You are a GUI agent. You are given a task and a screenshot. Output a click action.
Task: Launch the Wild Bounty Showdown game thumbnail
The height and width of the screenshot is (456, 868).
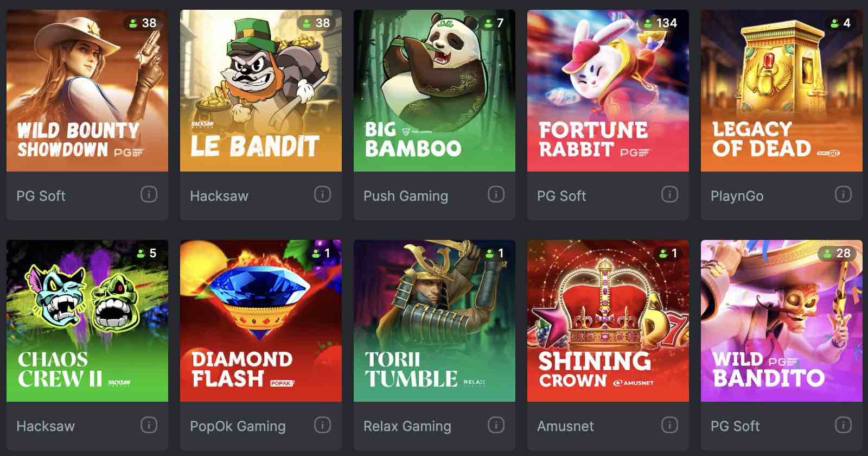tap(87, 91)
